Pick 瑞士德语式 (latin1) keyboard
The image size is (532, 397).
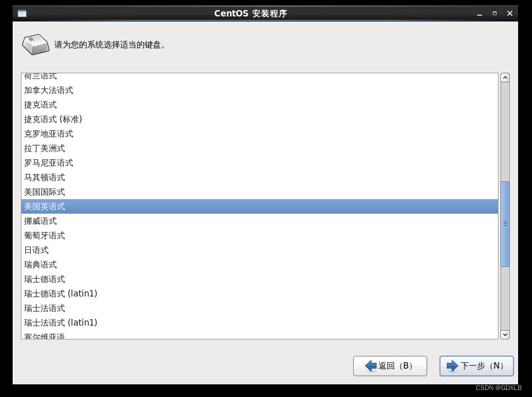[61, 294]
